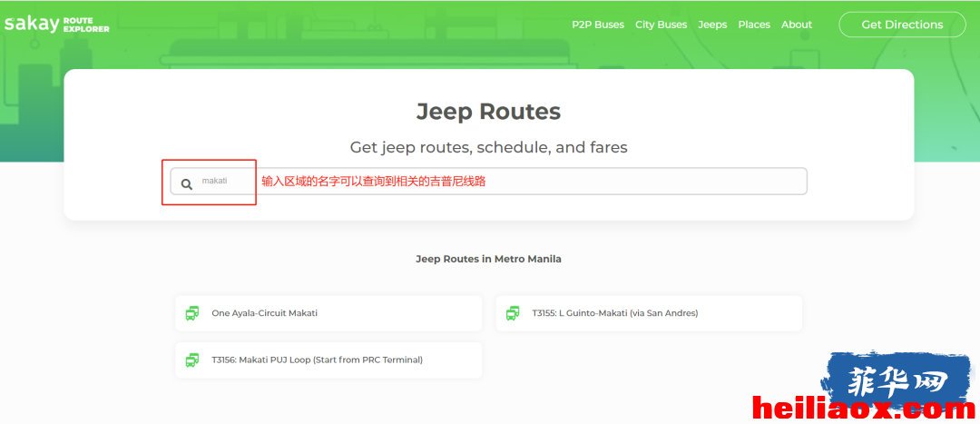
Task: Open the About page
Action: [x=797, y=25]
